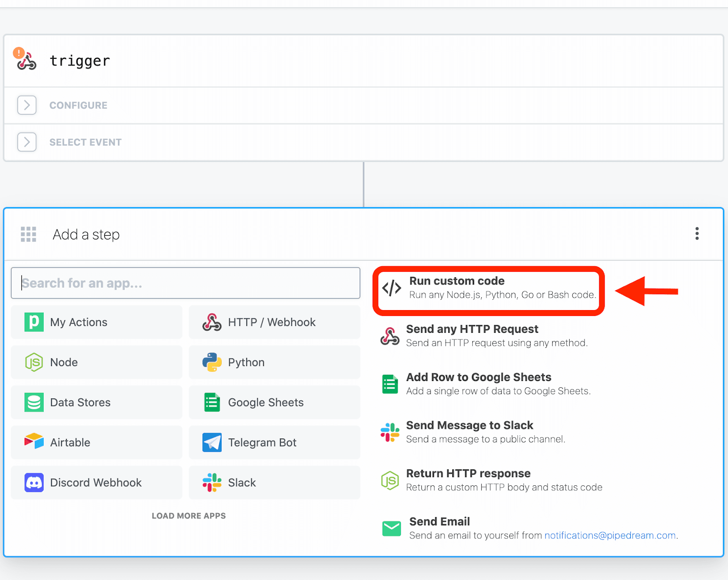Click the apps grid icon beside Add a step
Viewport: 728px width, 580px height.
click(x=28, y=234)
